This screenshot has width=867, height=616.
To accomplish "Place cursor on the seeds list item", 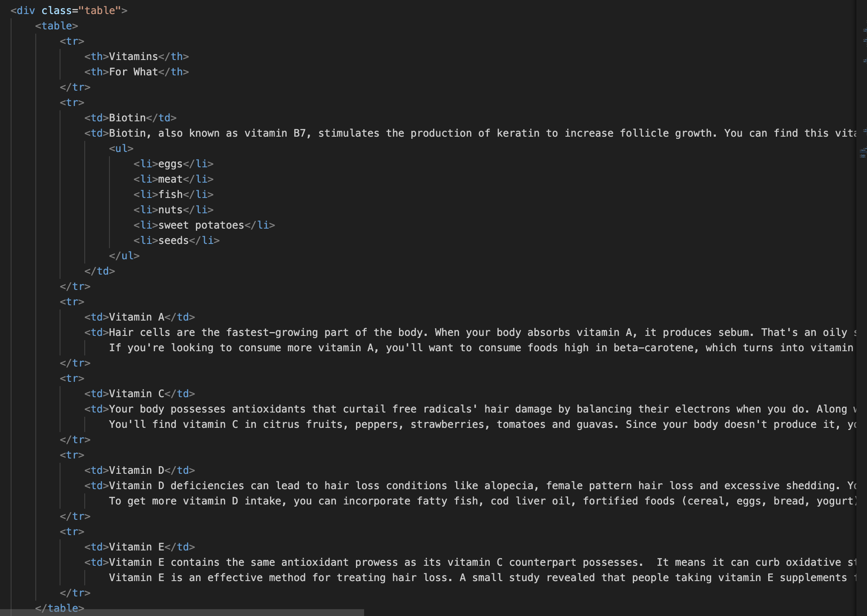I will coord(173,241).
